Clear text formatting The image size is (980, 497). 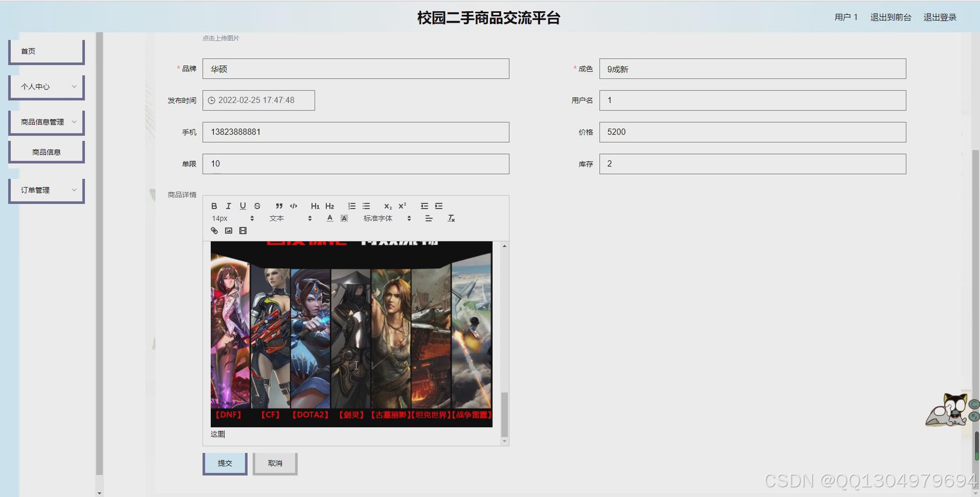coord(451,218)
